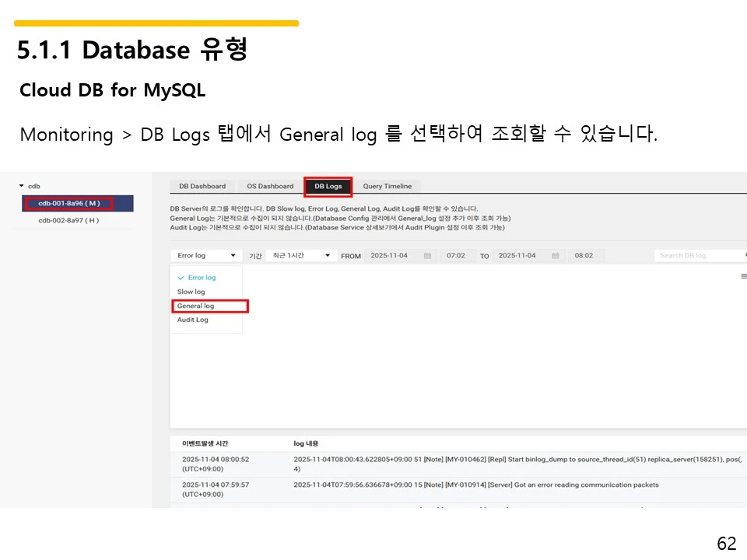Open the chart hamburger menu icon

pos(744,276)
